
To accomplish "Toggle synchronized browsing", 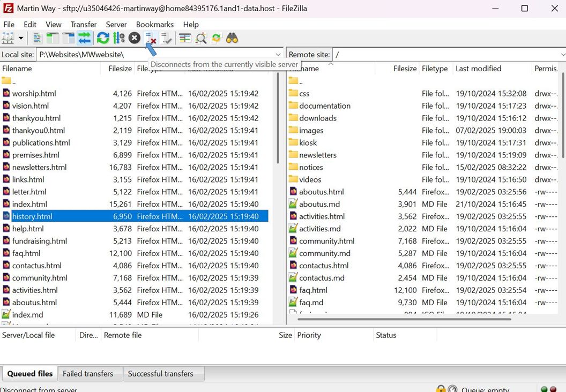I will point(217,38).
